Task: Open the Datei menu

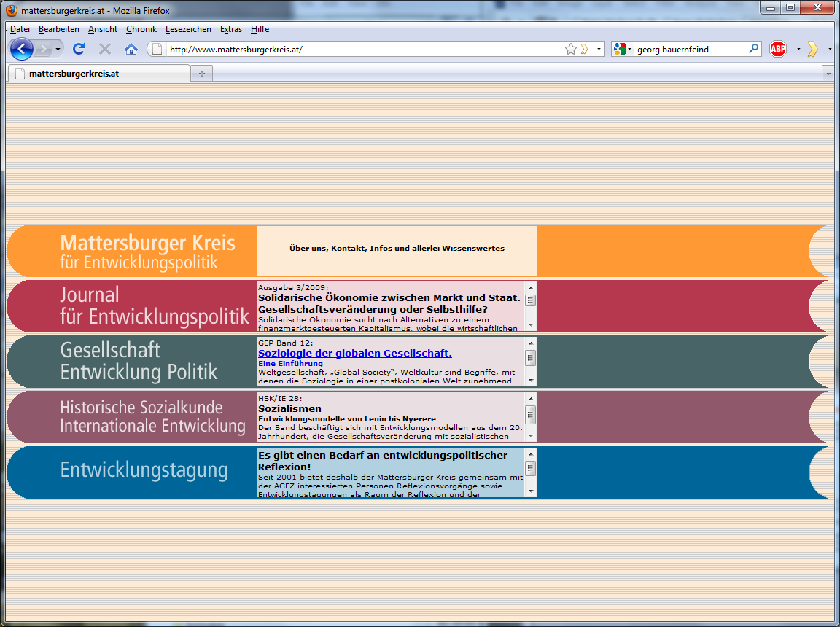Action: 20,29
